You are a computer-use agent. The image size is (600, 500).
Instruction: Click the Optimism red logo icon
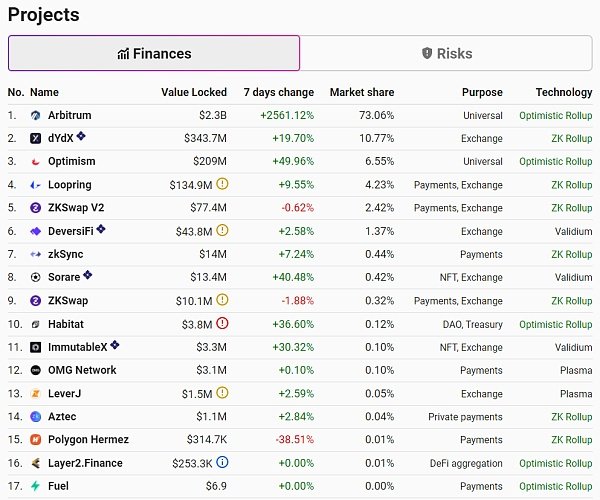pos(35,161)
